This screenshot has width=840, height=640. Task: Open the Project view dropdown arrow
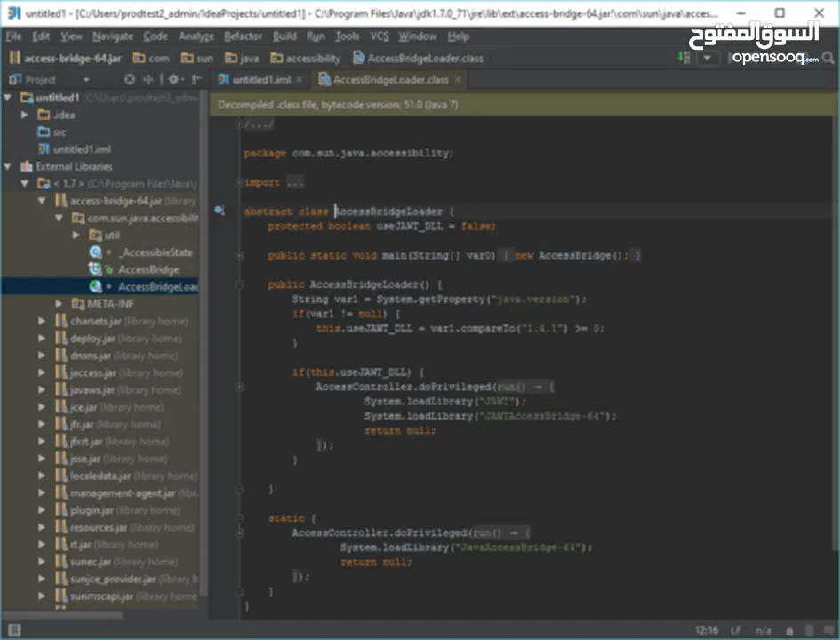pyautogui.click(x=85, y=79)
